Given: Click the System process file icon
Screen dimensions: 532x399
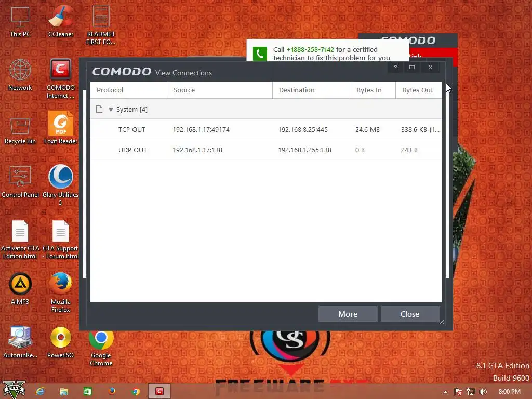Looking at the screenshot, I should tap(99, 109).
